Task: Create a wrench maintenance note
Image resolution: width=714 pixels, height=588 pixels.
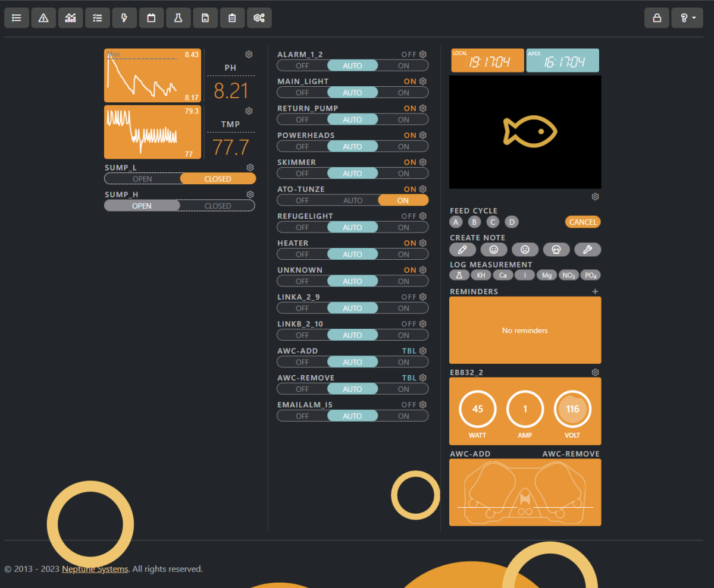Action: click(587, 250)
